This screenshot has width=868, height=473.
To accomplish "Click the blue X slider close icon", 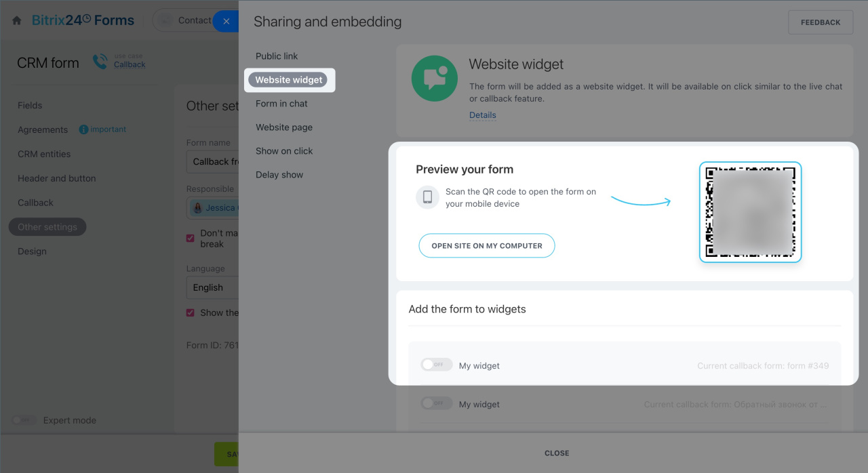I will pyautogui.click(x=226, y=21).
